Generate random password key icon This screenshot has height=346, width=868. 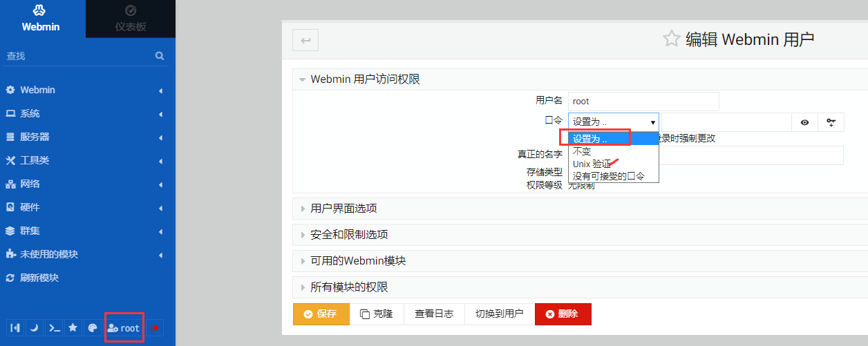pyautogui.click(x=831, y=122)
